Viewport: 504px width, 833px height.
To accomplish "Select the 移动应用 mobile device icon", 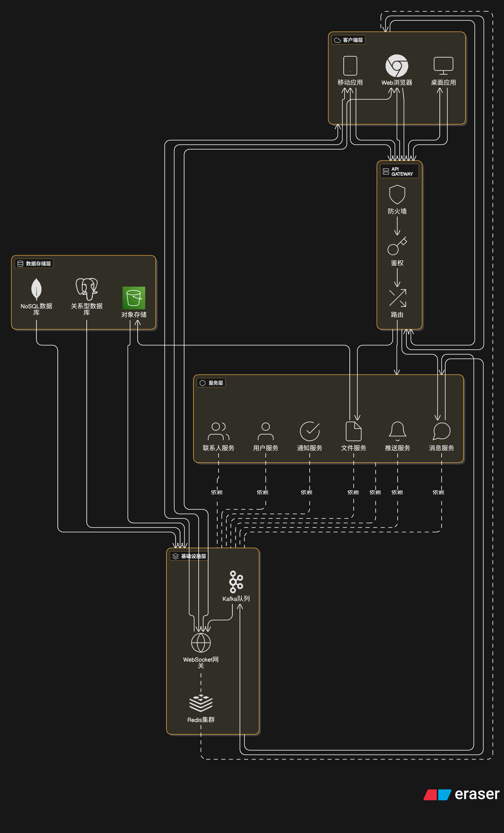I will coord(350,66).
